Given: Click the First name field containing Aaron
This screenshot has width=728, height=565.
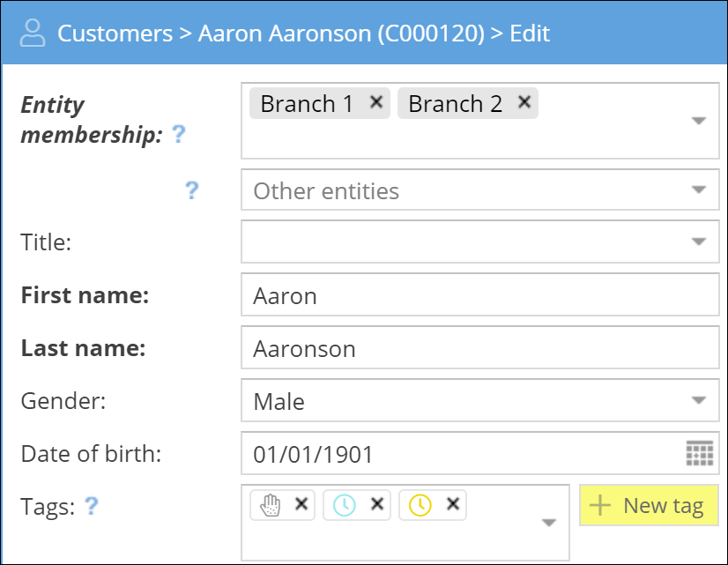Looking at the screenshot, I should pyautogui.click(x=479, y=295).
